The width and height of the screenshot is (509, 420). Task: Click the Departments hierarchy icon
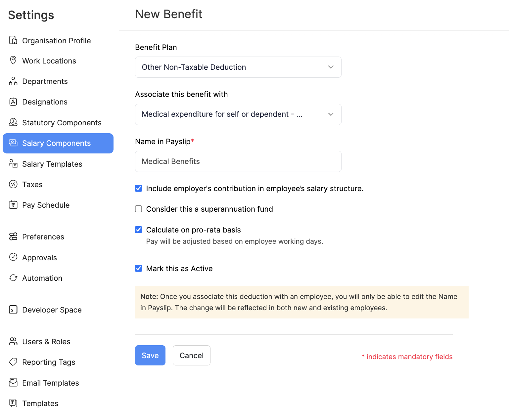pos(13,81)
